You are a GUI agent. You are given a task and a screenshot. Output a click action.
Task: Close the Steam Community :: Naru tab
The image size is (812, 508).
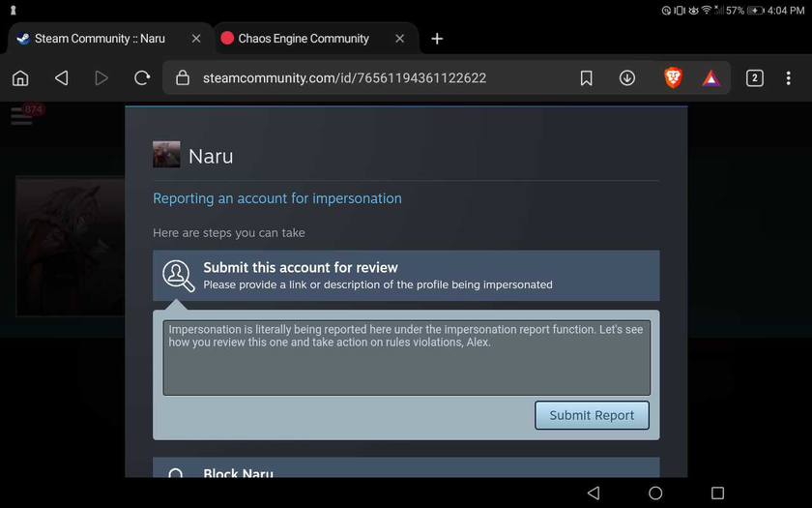[x=196, y=39]
